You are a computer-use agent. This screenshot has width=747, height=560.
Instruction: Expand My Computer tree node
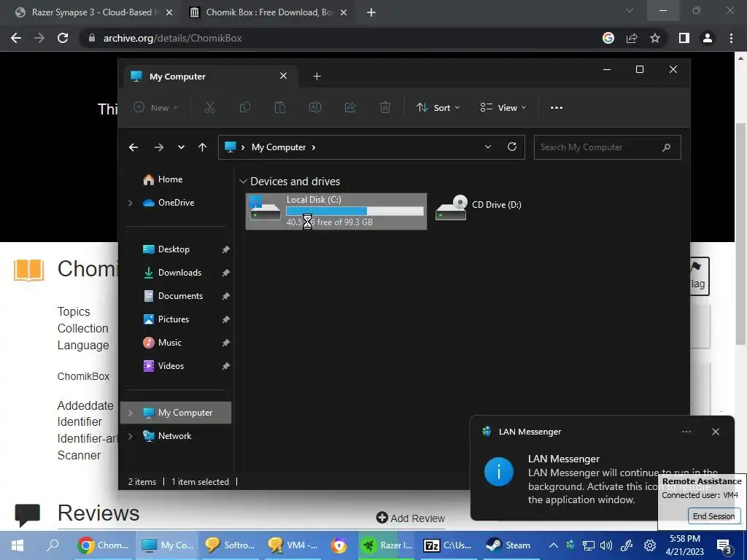(x=130, y=413)
